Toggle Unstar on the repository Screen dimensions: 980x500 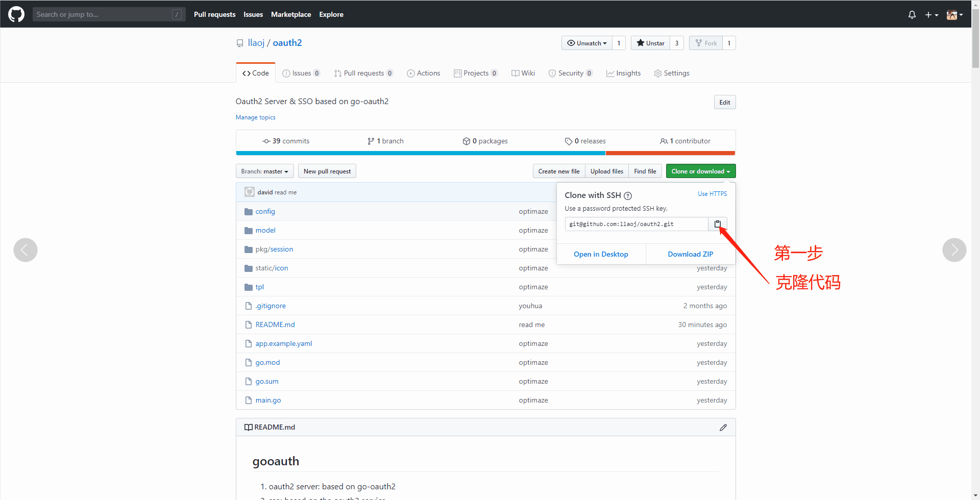click(650, 43)
